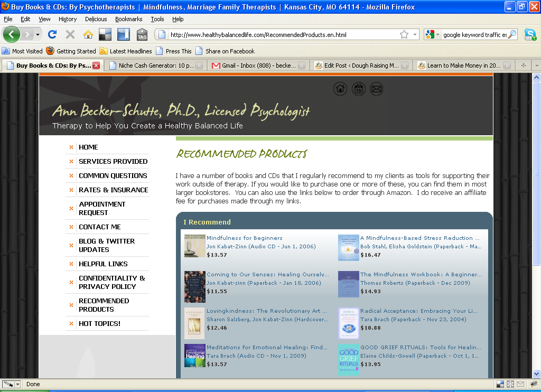Open the browser Home page button

pos(88,34)
